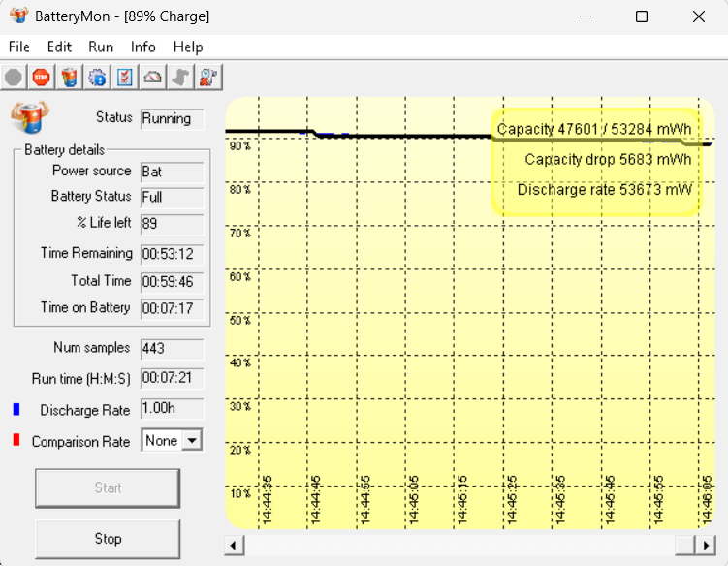Click the Capacity drop 5683 mWh text
This screenshot has width=728, height=566.
click(608, 160)
